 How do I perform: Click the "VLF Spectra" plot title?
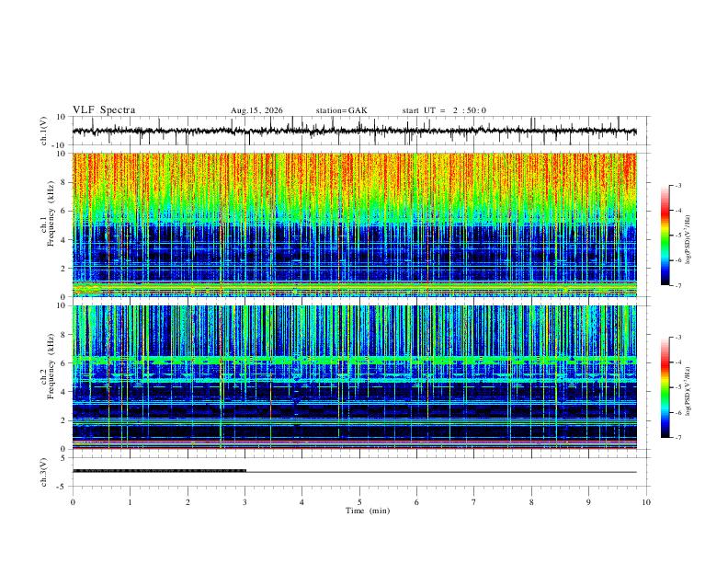coord(104,110)
